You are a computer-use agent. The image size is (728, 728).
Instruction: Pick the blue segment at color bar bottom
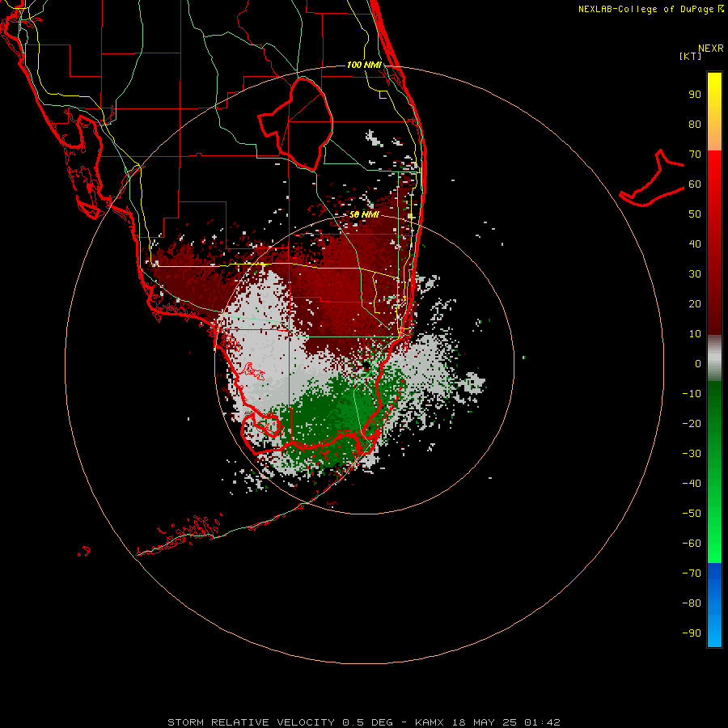point(714,605)
